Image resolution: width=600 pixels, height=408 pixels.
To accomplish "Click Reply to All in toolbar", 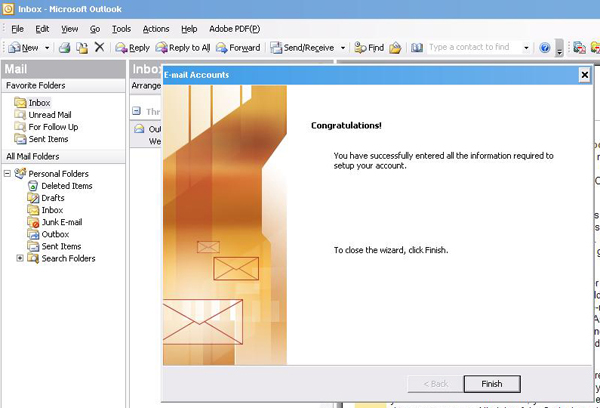I will tap(183, 47).
